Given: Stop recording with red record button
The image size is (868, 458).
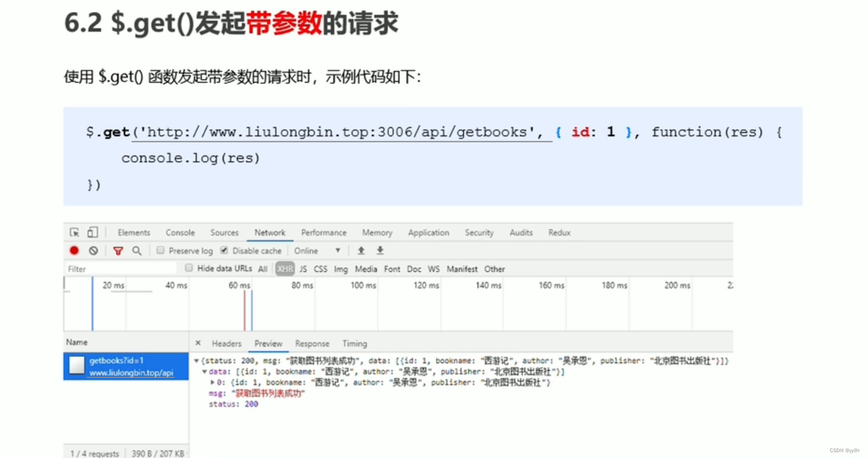Looking at the screenshot, I should click(74, 251).
